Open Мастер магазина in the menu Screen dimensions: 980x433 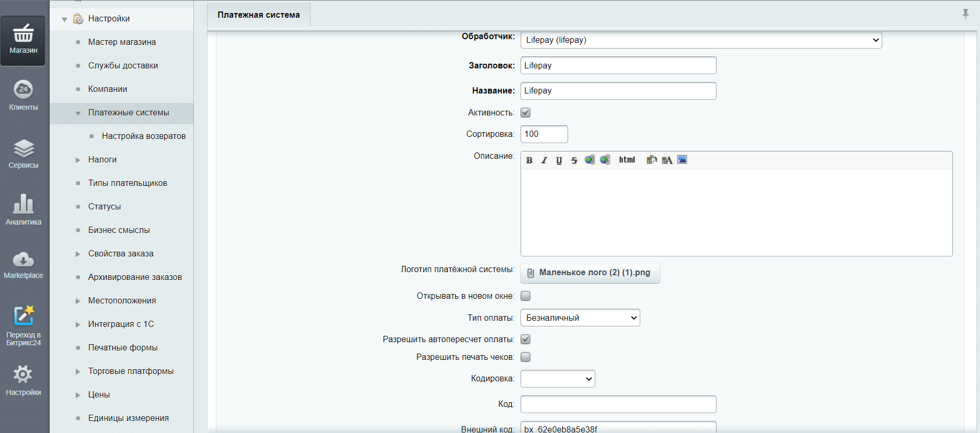click(122, 42)
